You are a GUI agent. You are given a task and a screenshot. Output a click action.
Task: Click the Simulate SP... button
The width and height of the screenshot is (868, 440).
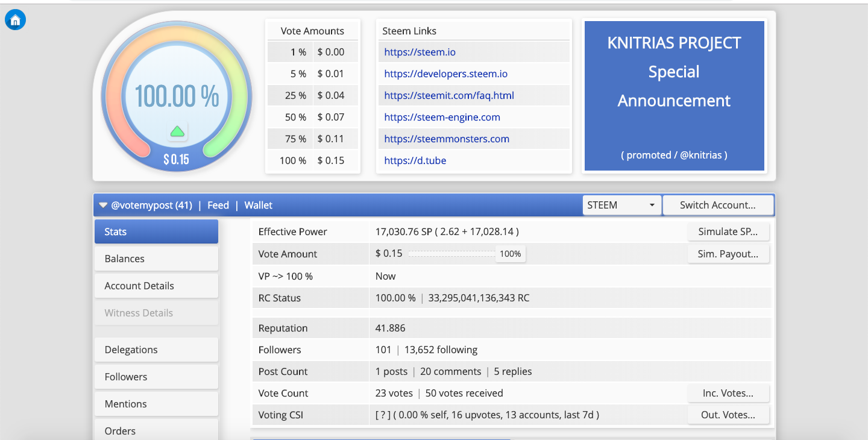pyautogui.click(x=728, y=231)
